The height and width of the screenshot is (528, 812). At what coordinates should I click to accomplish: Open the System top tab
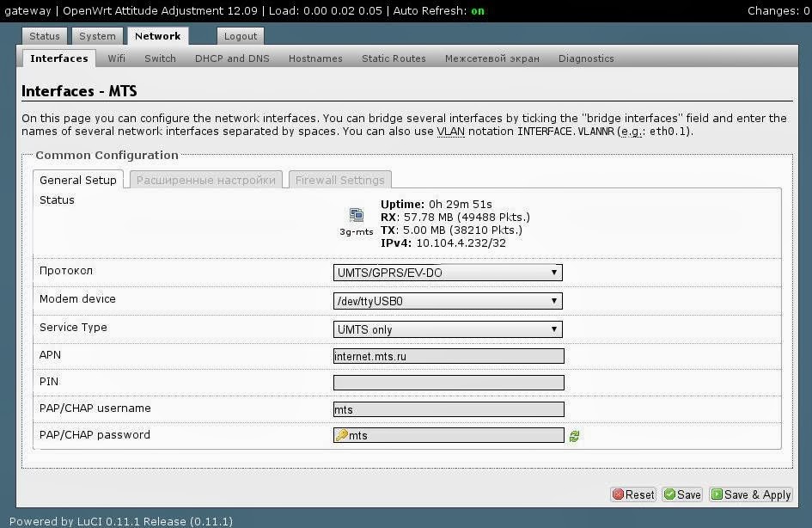pyautogui.click(x=97, y=36)
